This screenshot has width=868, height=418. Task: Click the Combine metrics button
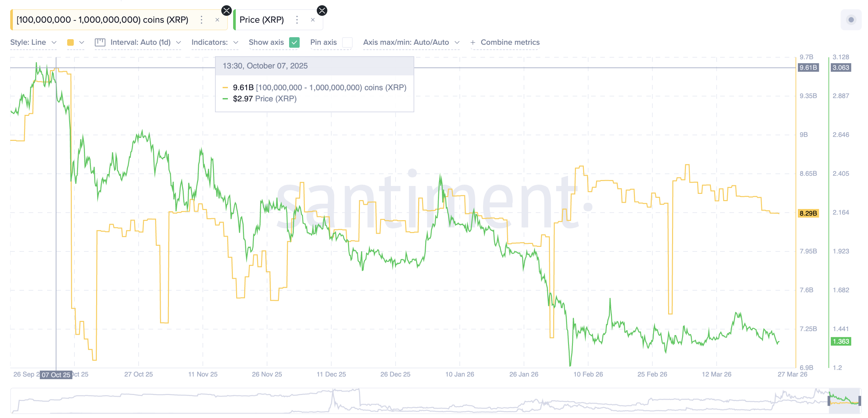510,42
